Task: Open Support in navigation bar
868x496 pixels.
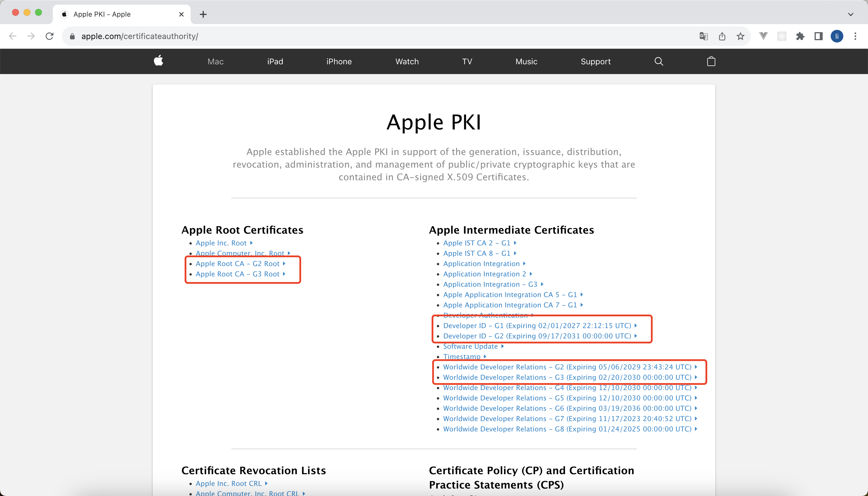Action: [596, 62]
